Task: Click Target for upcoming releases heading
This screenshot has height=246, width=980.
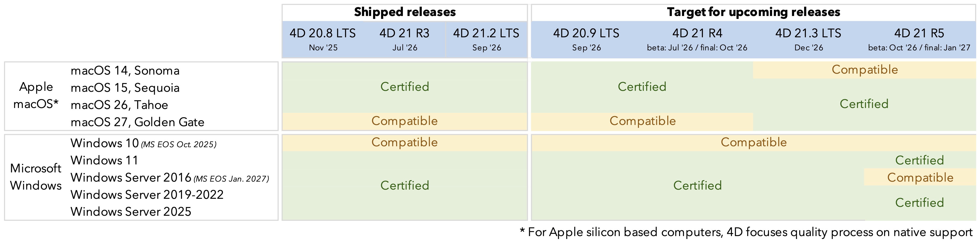Action: [x=753, y=12]
